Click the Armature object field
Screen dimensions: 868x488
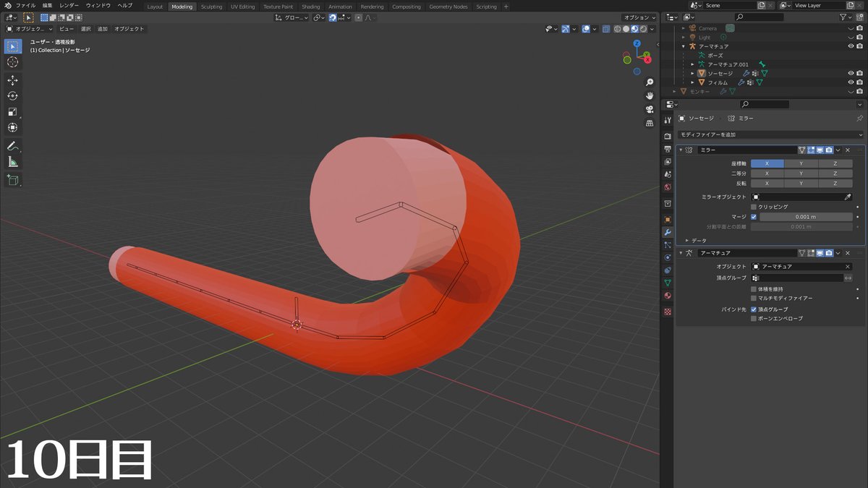point(801,267)
